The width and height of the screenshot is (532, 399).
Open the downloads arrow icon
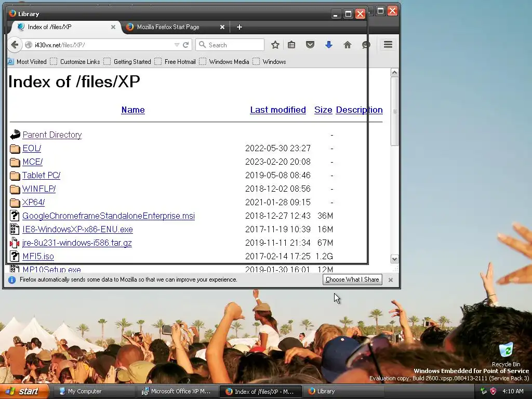click(x=329, y=45)
